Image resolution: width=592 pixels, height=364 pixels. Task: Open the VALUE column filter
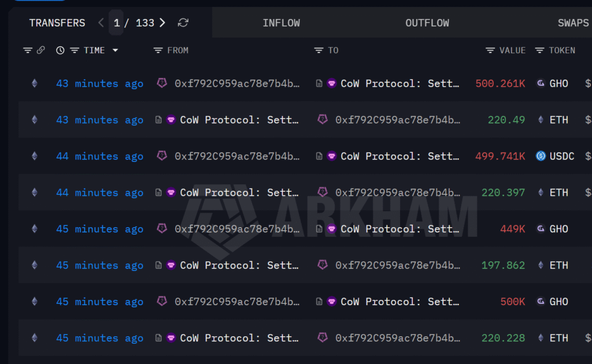[x=490, y=50]
